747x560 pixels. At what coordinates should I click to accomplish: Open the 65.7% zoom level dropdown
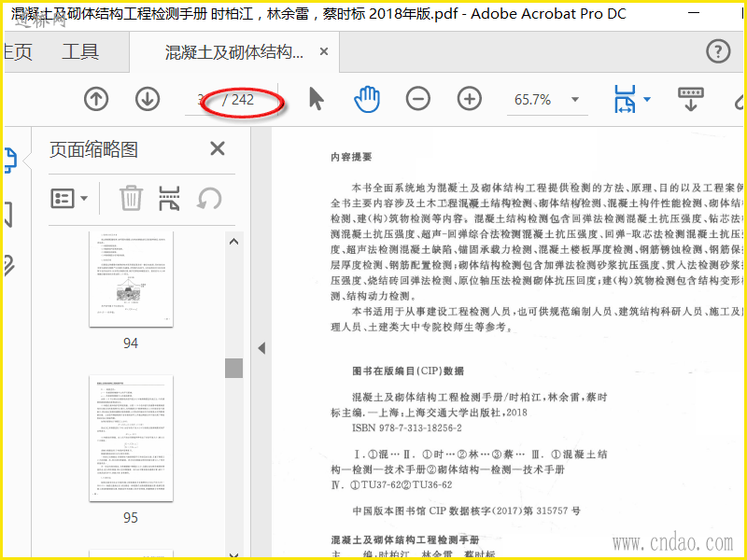pos(575,100)
